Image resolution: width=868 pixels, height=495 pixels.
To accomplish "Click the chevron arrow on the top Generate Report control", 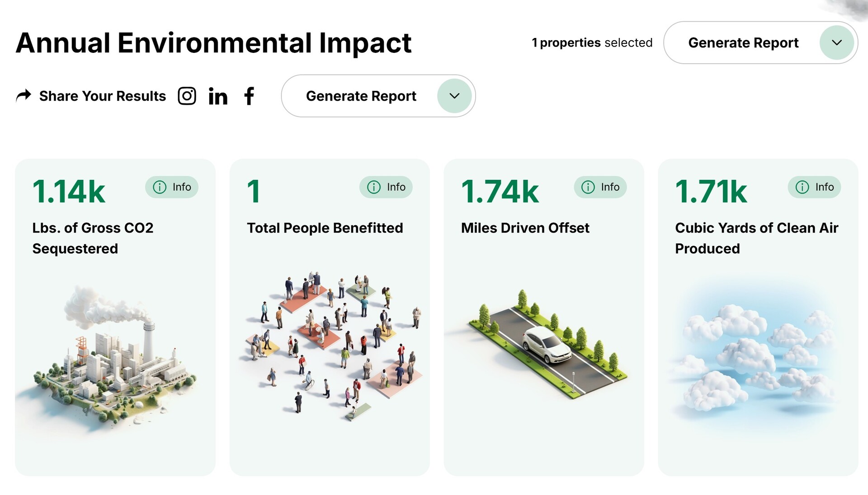I will 837,42.
